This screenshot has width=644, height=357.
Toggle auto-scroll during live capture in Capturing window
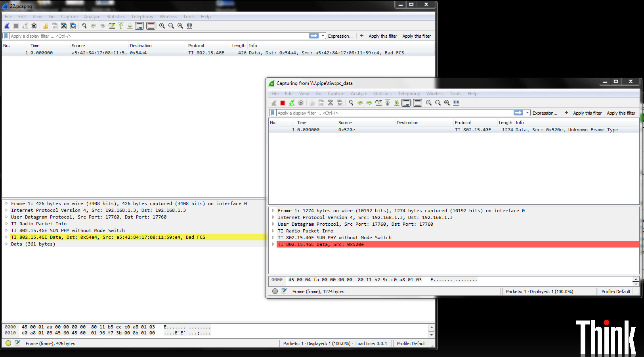point(406,103)
